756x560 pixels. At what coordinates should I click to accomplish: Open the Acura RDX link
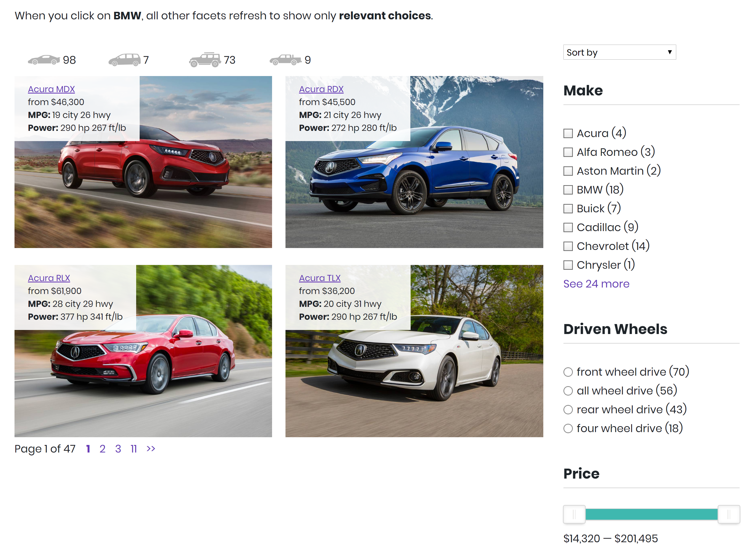321,89
